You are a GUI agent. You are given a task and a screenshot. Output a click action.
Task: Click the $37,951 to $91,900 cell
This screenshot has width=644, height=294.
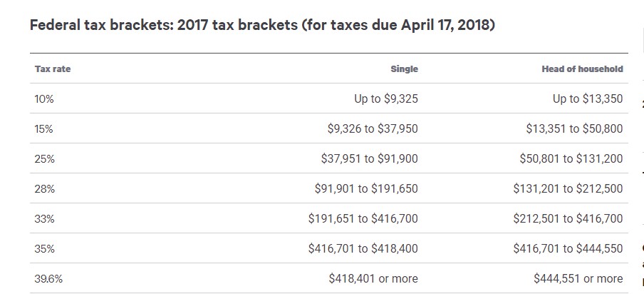(x=369, y=159)
